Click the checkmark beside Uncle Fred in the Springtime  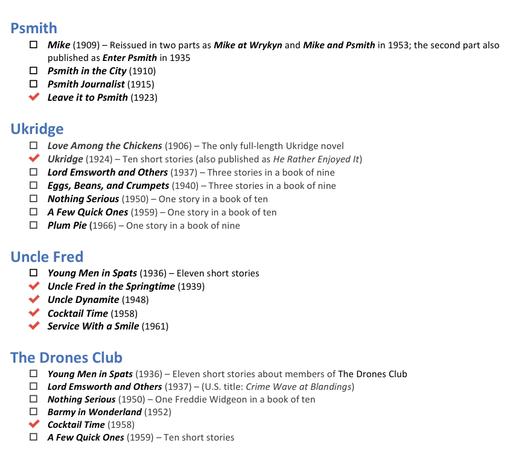[x=34, y=286]
